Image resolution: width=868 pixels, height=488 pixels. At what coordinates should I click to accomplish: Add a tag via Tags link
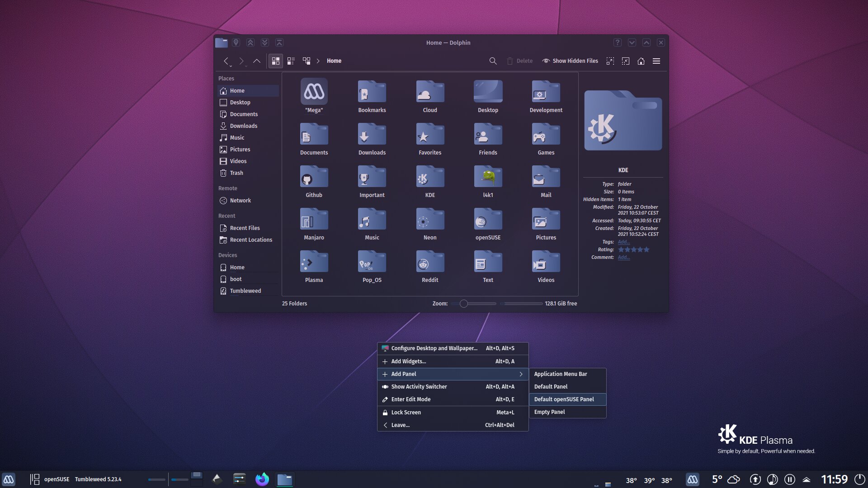click(x=623, y=242)
